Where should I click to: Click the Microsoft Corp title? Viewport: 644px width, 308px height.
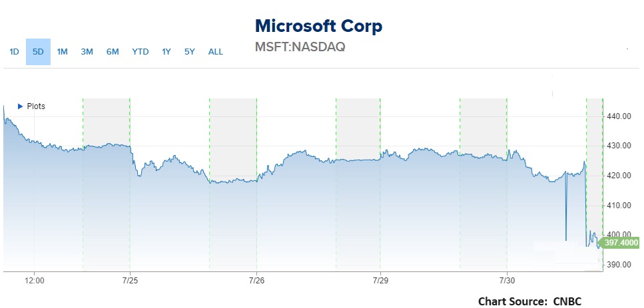319,27
